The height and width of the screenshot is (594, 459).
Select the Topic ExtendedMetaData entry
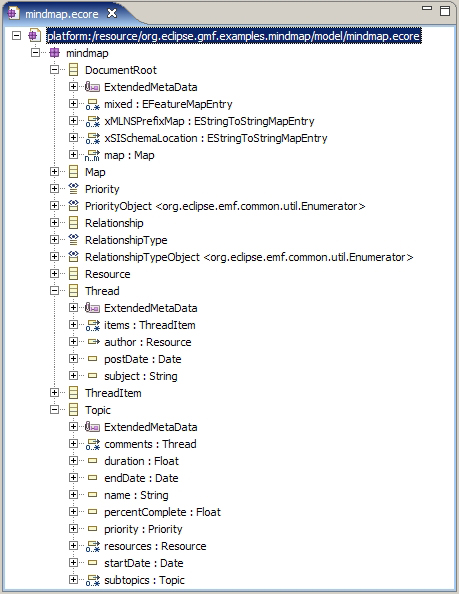click(151, 427)
